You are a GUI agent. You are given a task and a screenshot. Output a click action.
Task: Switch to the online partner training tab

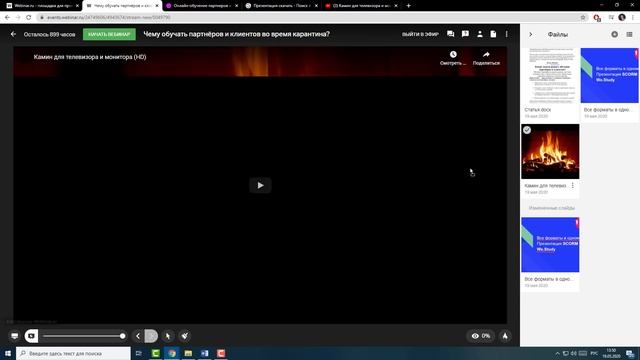(202, 6)
